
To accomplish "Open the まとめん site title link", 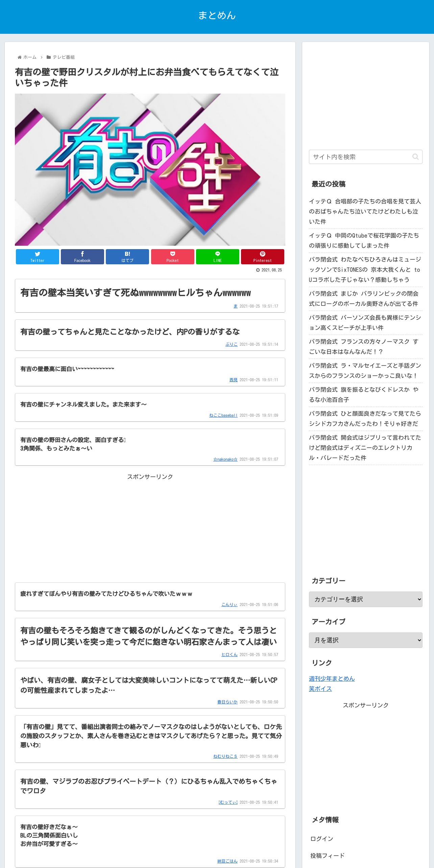I will coord(217,15).
